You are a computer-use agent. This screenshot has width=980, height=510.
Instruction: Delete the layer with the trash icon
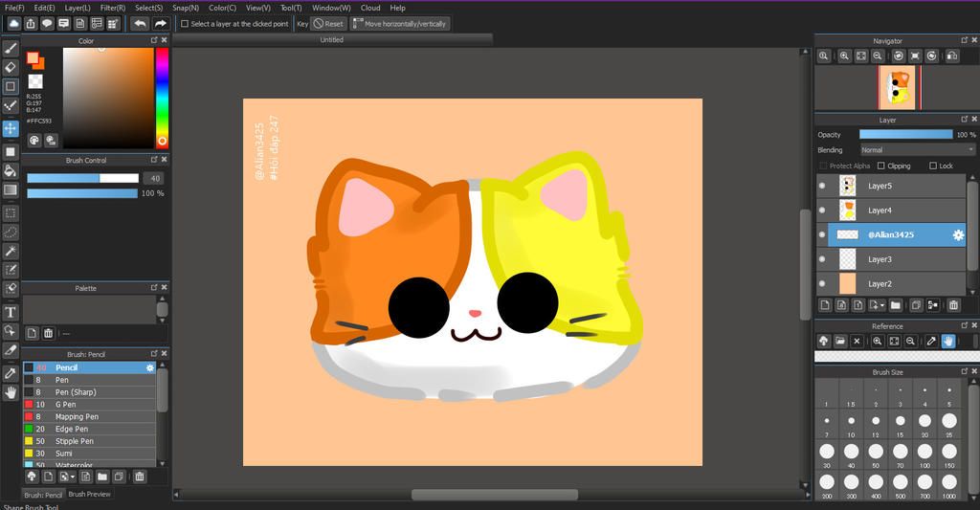953,305
